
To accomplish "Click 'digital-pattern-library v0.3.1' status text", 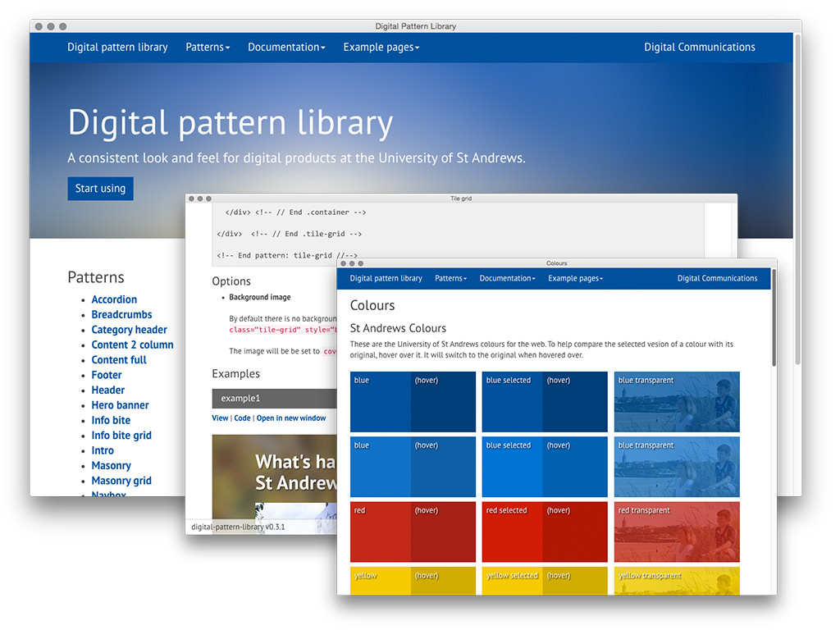I will (238, 527).
